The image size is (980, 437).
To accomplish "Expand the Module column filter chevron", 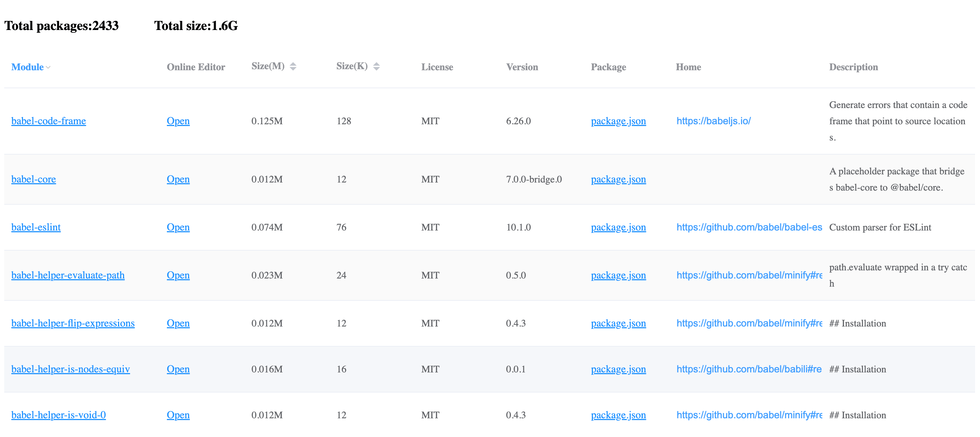I will tap(48, 67).
